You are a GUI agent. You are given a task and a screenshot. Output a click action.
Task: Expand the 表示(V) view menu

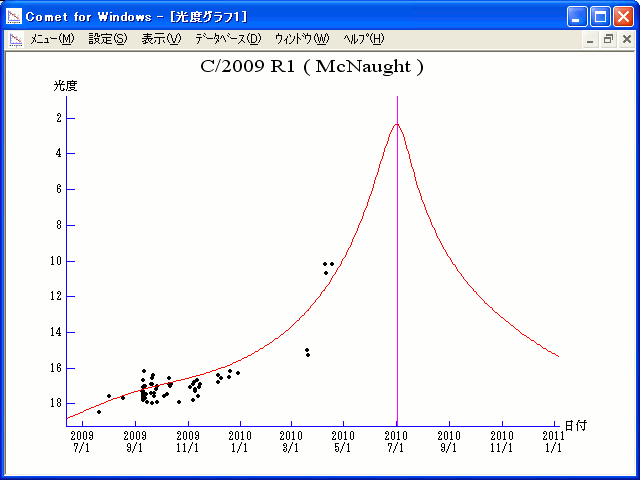161,39
